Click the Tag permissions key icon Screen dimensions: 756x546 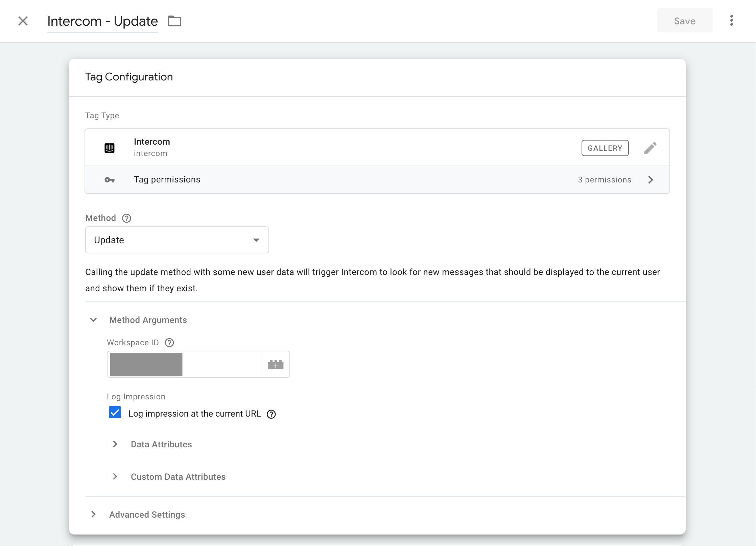[109, 179]
